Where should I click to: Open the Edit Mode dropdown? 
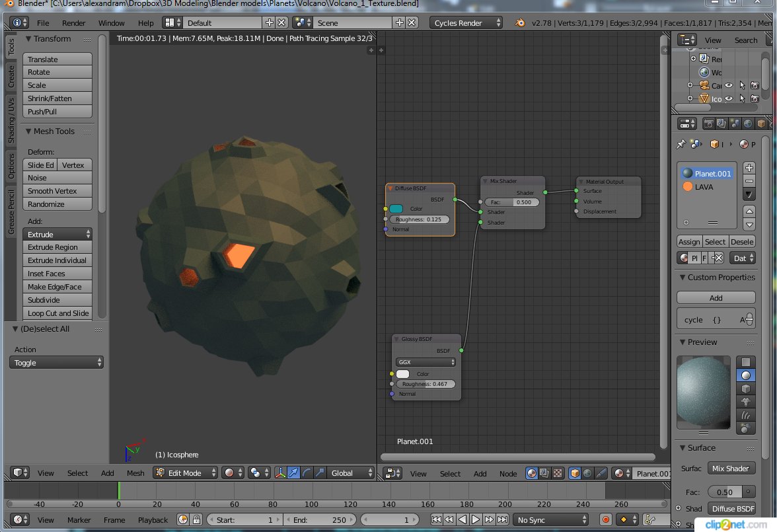click(x=186, y=473)
